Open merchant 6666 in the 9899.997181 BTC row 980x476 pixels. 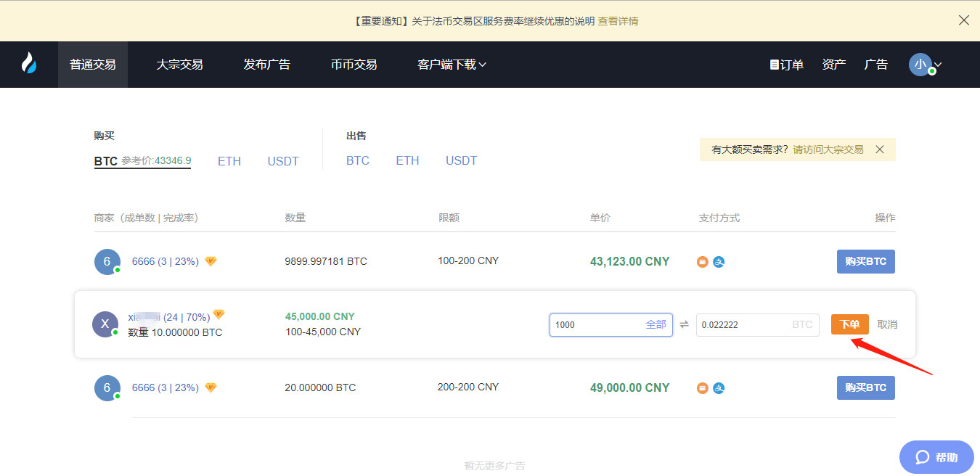[x=166, y=261]
